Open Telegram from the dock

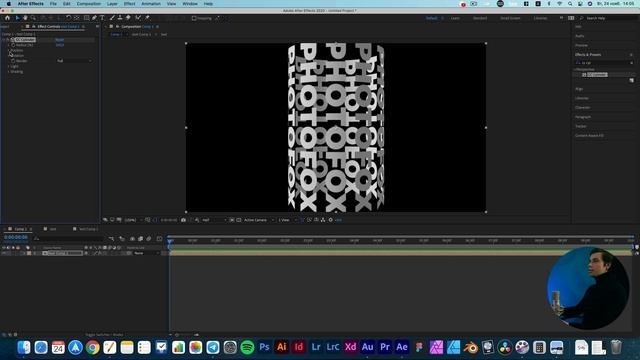[x=213, y=347]
